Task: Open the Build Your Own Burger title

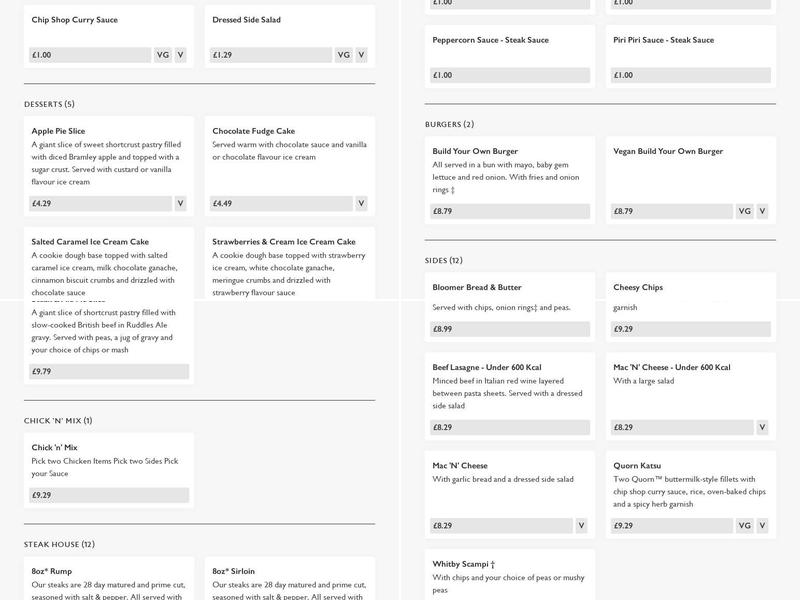Action: [x=475, y=151]
